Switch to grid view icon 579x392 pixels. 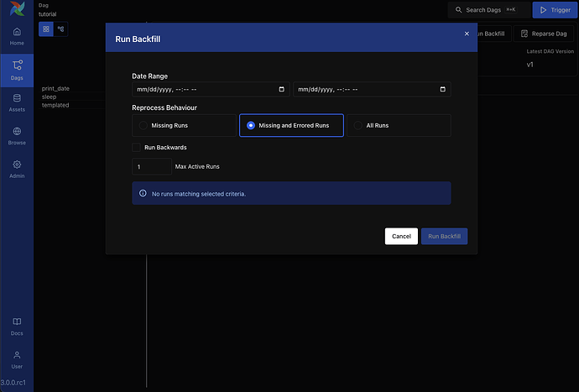click(46, 29)
